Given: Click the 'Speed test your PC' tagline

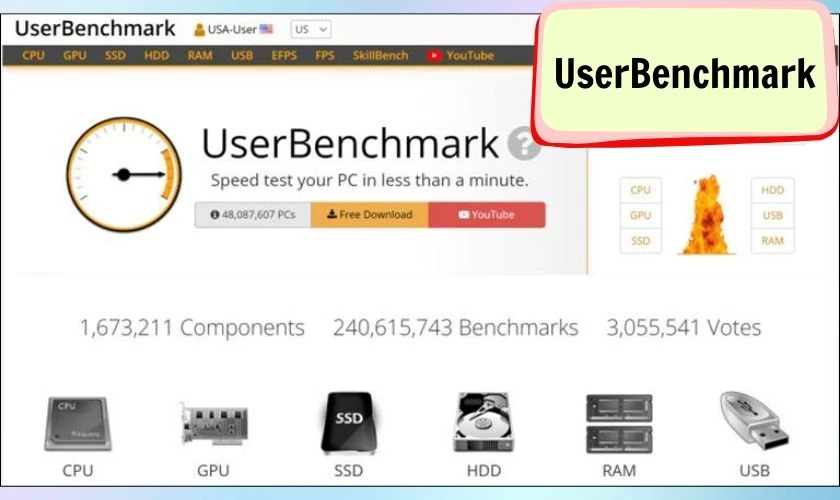Looking at the screenshot, I should (x=370, y=181).
